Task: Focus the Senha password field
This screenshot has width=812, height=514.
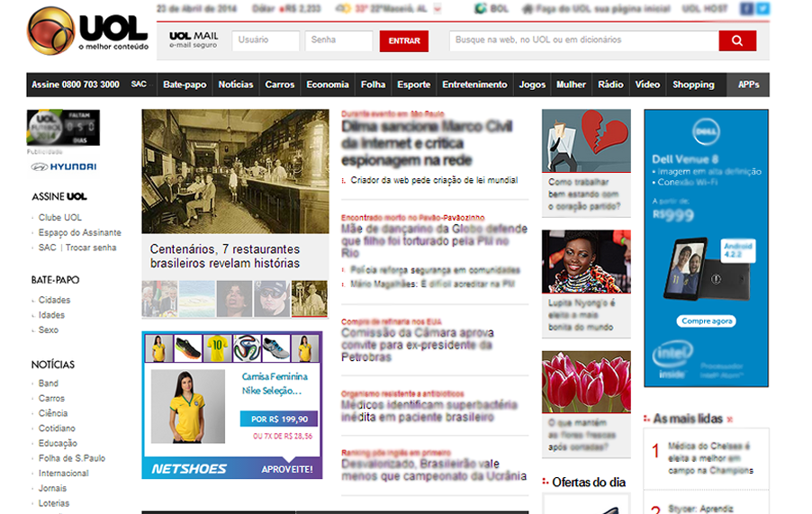Action: pyautogui.click(x=338, y=41)
